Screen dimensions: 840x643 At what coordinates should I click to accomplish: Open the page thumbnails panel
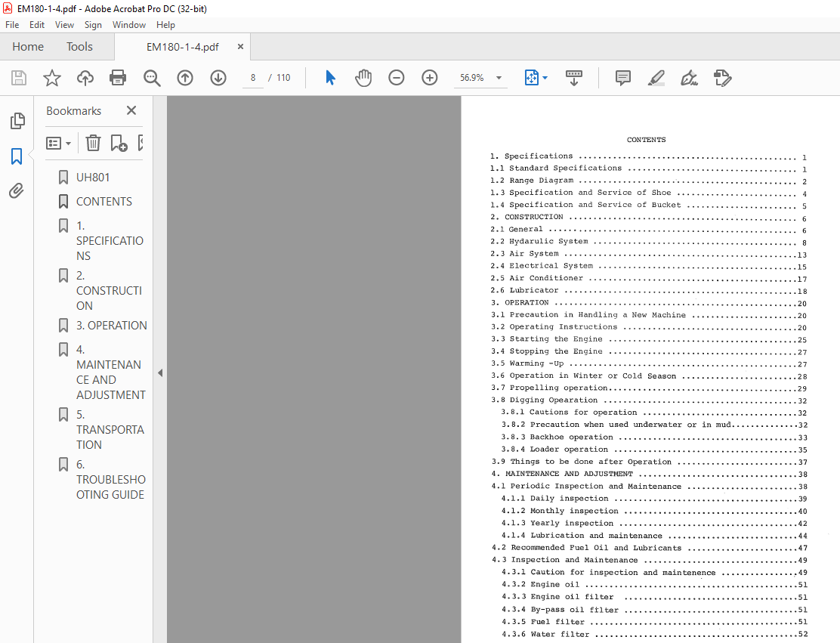(17, 121)
